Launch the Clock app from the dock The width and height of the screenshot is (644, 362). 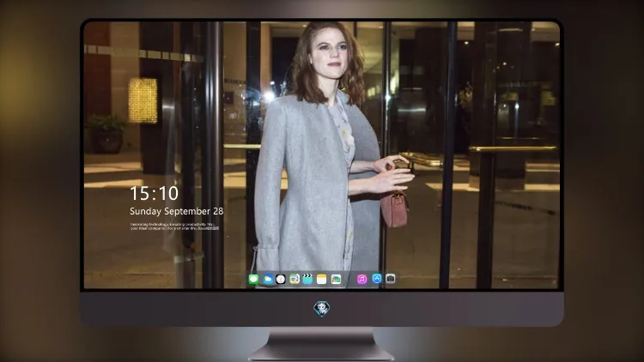[281, 280]
